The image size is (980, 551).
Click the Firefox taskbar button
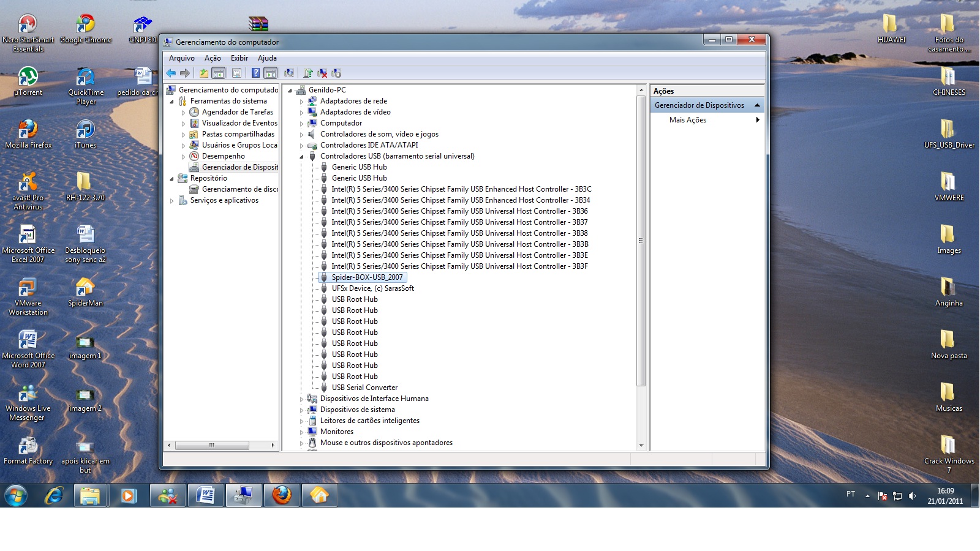[282, 495]
